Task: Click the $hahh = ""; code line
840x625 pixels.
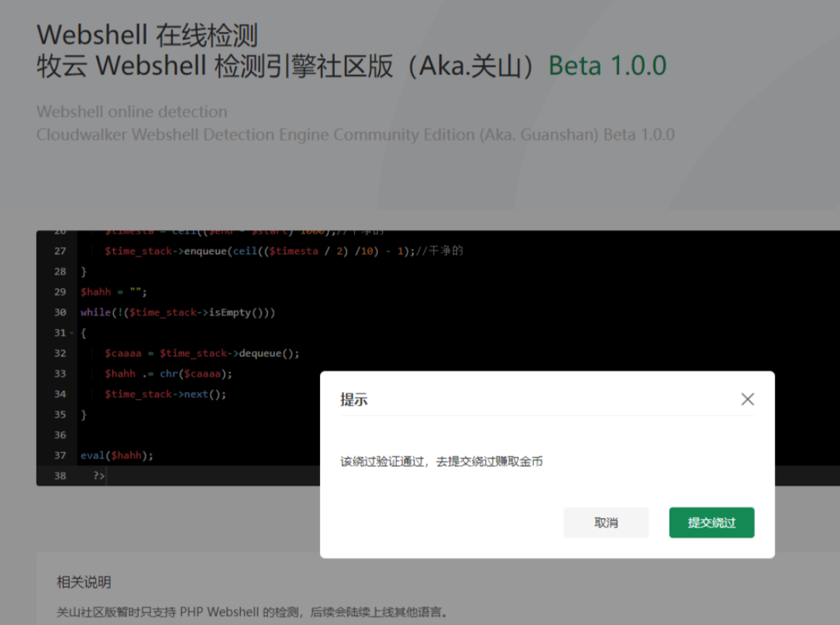Action: (114, 292)
